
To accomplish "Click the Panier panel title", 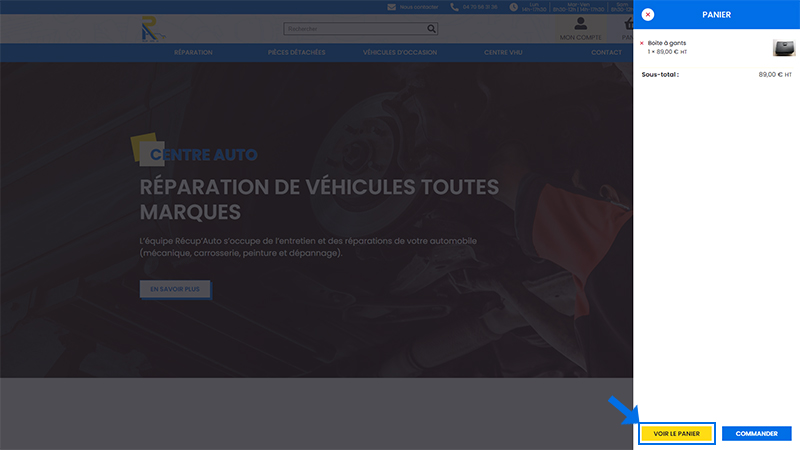I will [716, 15].
